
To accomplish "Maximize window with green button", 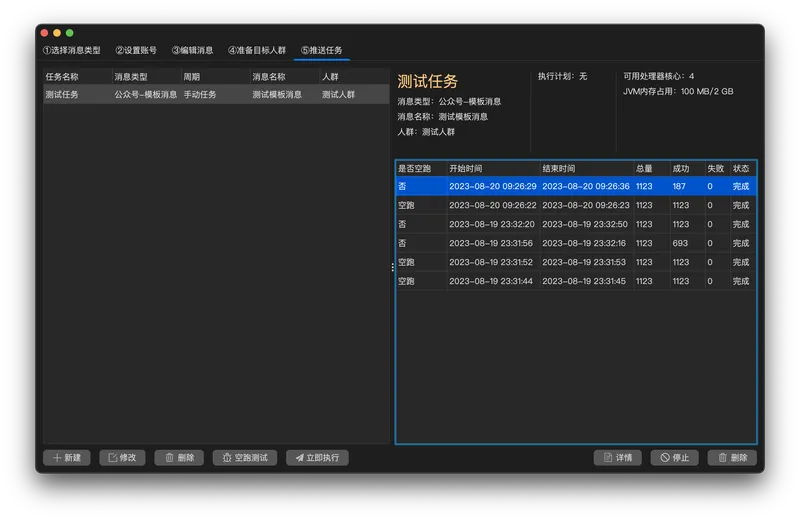I will [x=70, y=33].
